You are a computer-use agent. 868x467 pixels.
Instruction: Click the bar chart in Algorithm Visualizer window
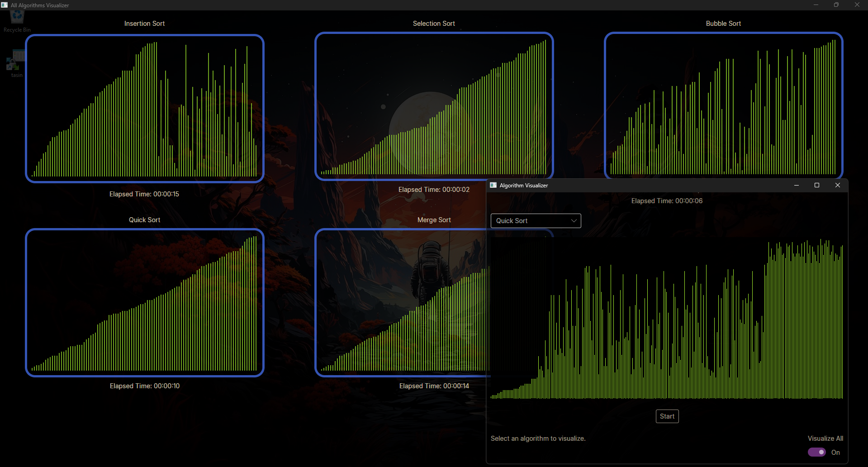click(667, 319)
